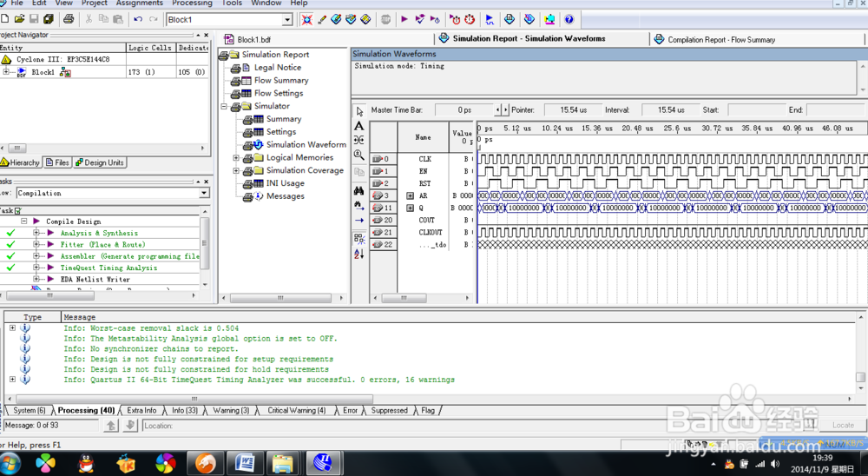
Task: Expand the Worst-case removal slack message
Action: [12, 328]
